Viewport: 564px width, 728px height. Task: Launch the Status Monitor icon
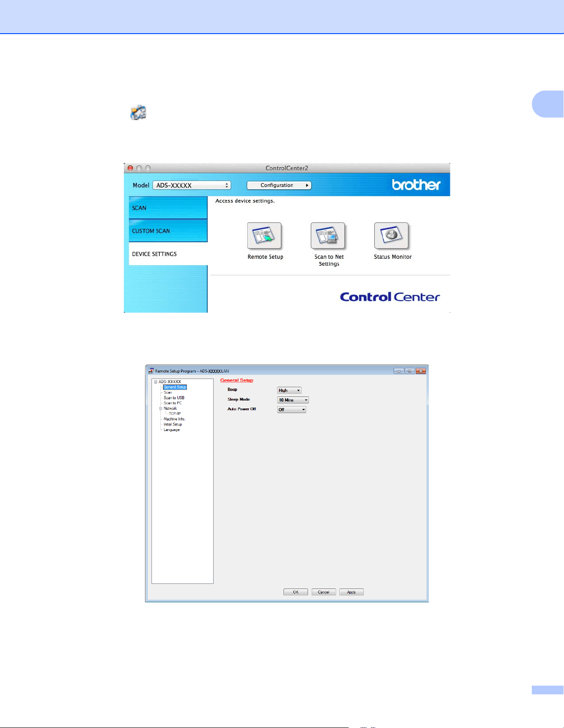click(x=391, y=236)
